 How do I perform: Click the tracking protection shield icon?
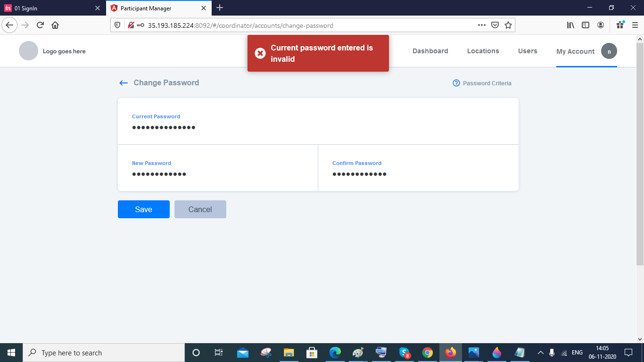[118, 25]
